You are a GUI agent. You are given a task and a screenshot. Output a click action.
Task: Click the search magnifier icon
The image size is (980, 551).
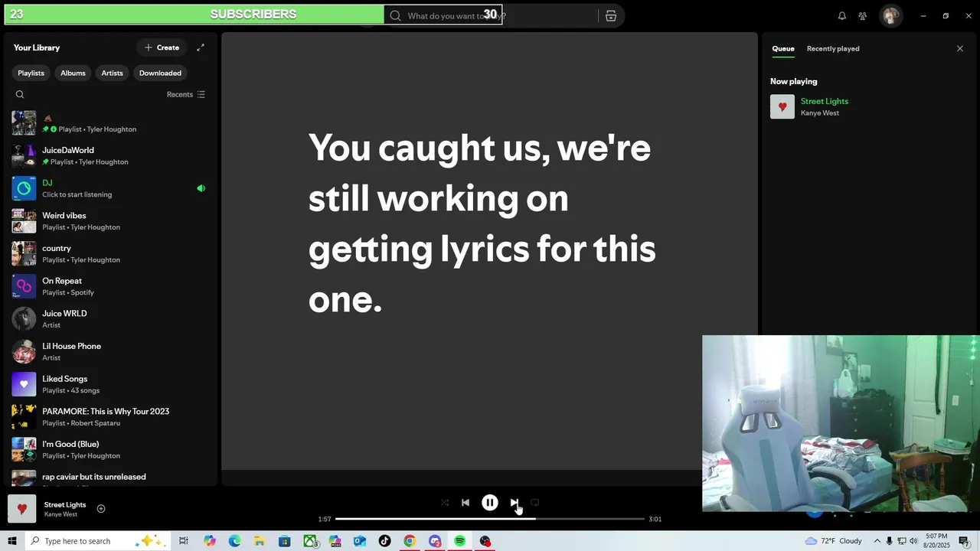tap(395, 15)
